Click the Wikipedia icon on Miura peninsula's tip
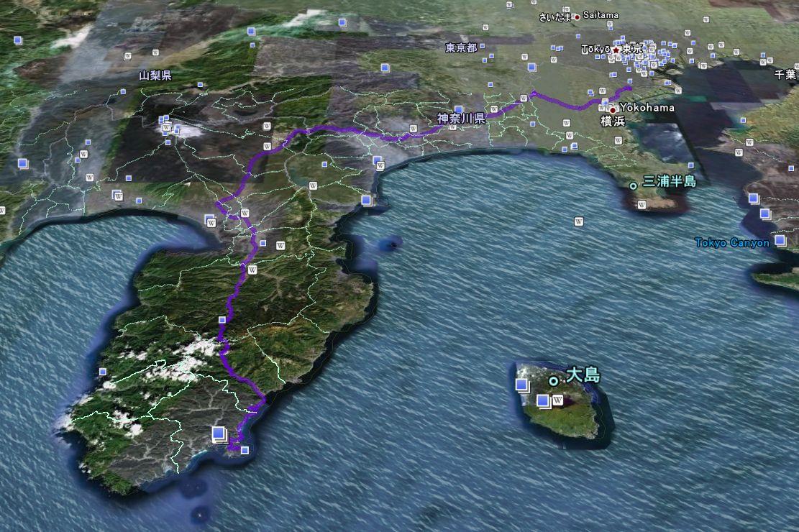 point(642,204)
